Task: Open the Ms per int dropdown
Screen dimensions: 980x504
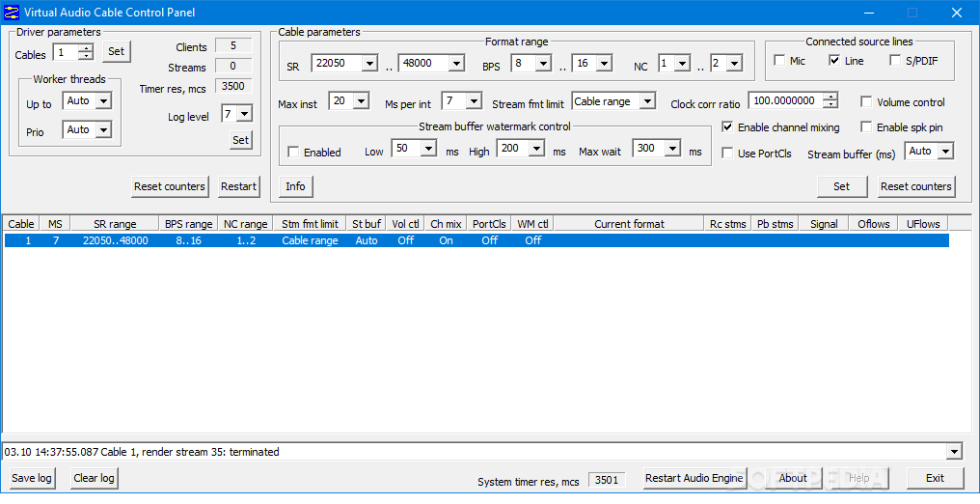Action: 474,100
